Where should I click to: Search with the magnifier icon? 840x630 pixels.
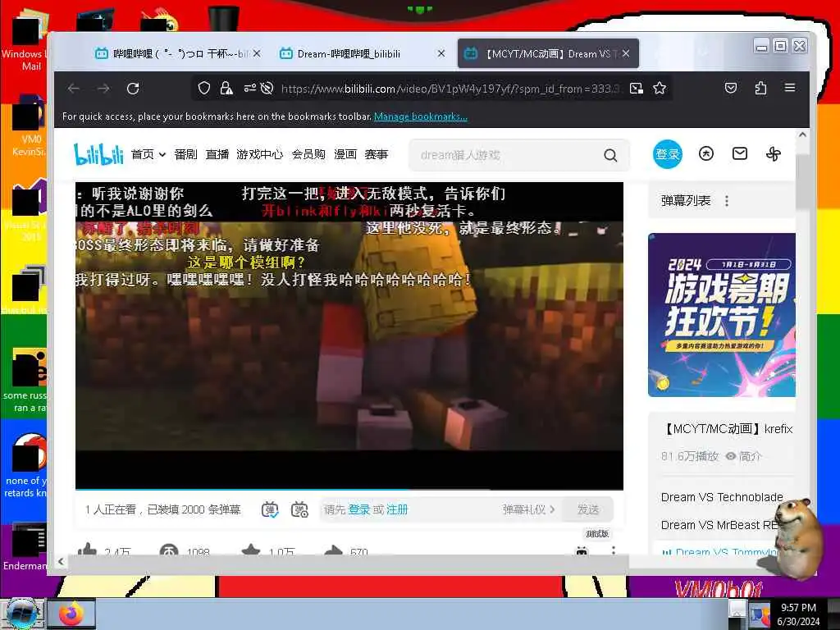click(x=610, y=155)
